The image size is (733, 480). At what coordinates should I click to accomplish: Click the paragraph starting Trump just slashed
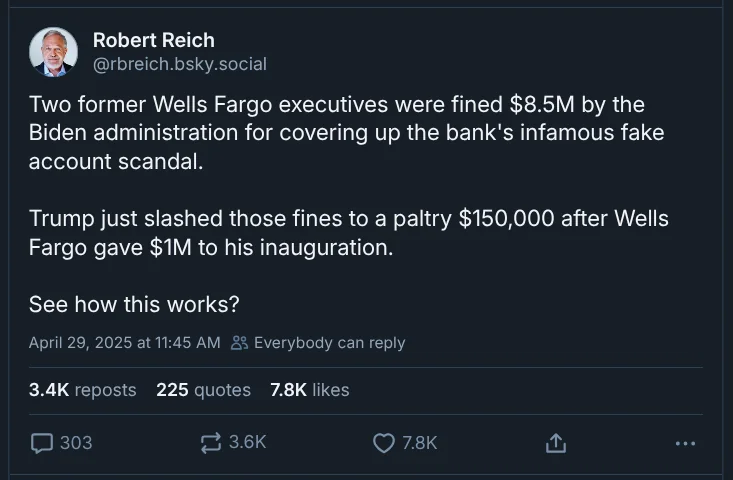pyautogui.click(x=348, y=233)
